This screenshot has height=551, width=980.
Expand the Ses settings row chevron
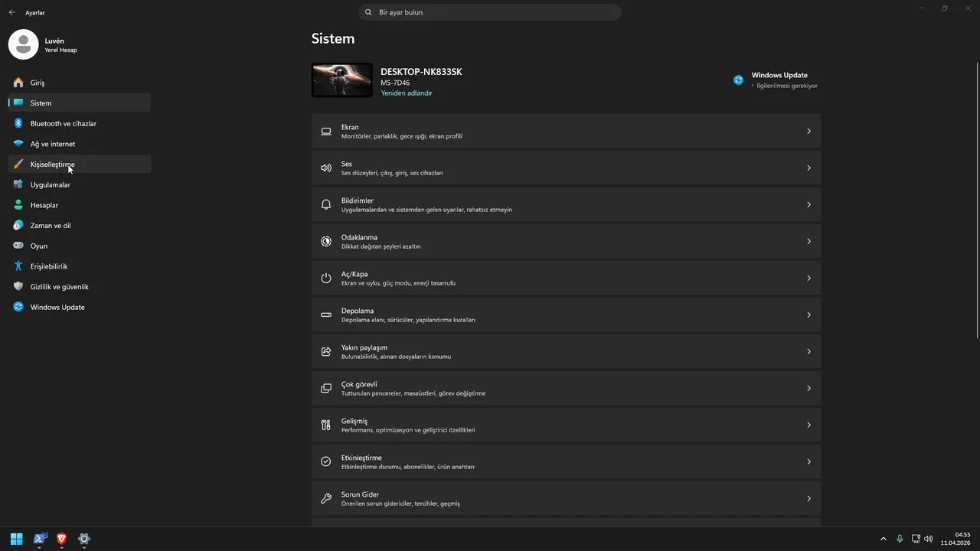808,168
